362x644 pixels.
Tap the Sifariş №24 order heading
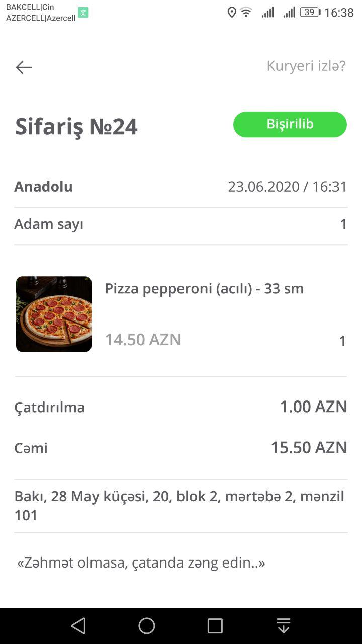coord(76,126)
